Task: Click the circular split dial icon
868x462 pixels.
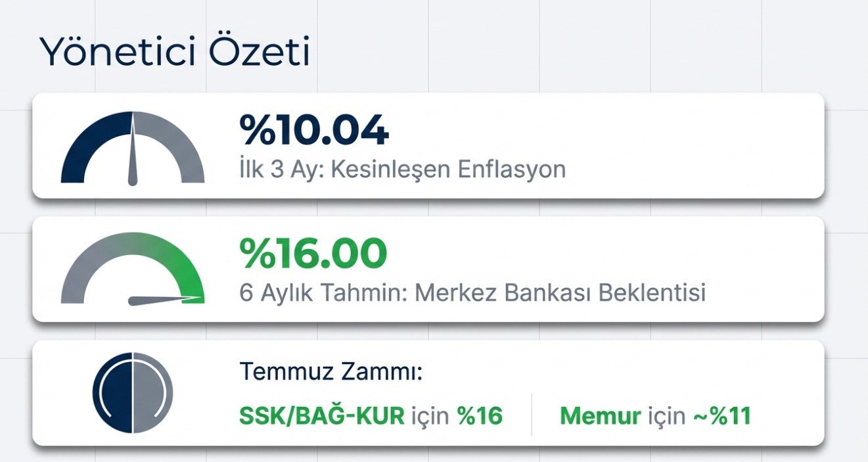Action: point(133,392)
